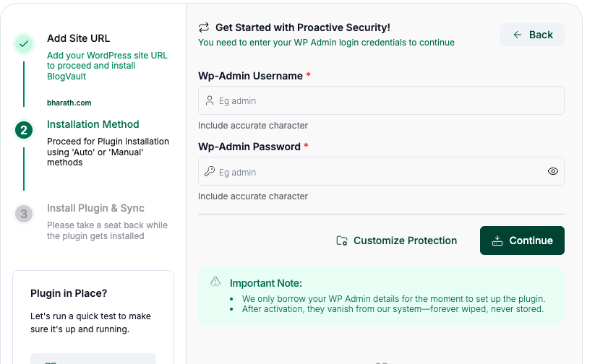Click the key icon in password field
The height and width of the screenshot is (364, 595).
pos(210,171)
